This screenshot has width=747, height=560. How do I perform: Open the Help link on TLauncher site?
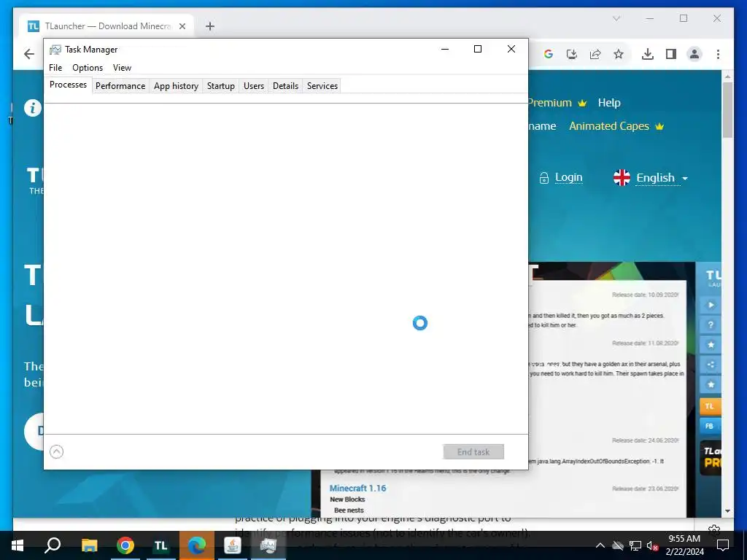pyautogui.click(x=609, y=103)
